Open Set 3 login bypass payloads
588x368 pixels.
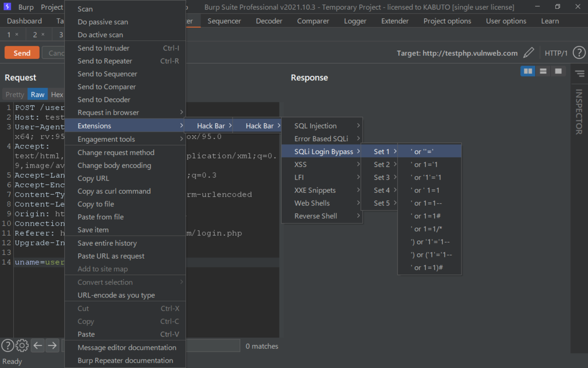379,177
